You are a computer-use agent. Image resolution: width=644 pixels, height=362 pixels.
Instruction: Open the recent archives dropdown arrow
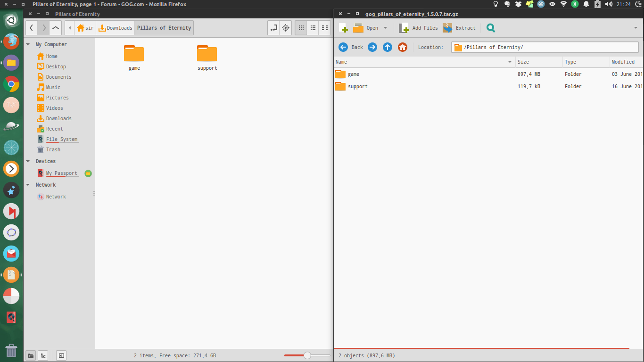(385, 28)
